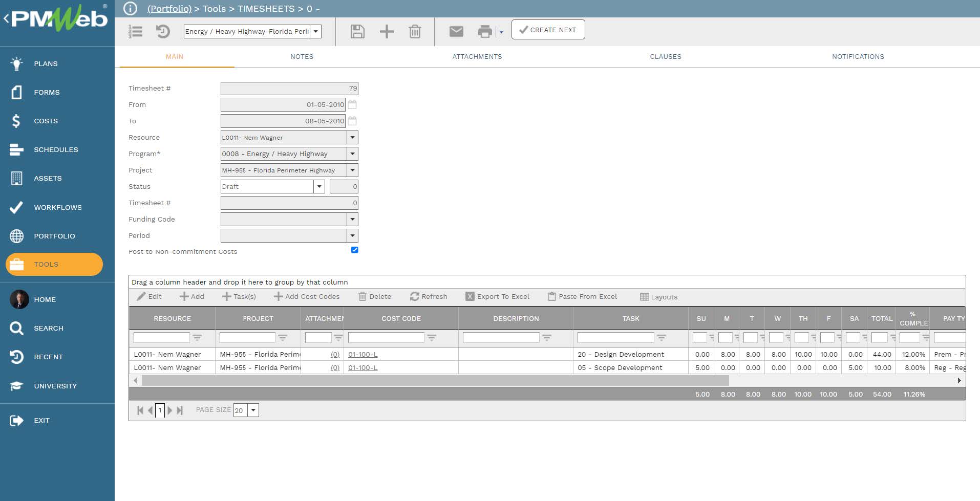Image resolution: width=980 pixels, height=501 pixels.
Task: Click the Timesheet # field showing 79
Action: (289, 89)
